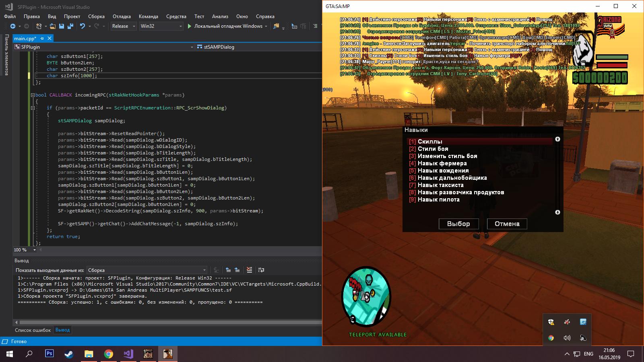The image size is (644, 362).
Task: Click the network status tray icon
Action: (x=577, y=354)
